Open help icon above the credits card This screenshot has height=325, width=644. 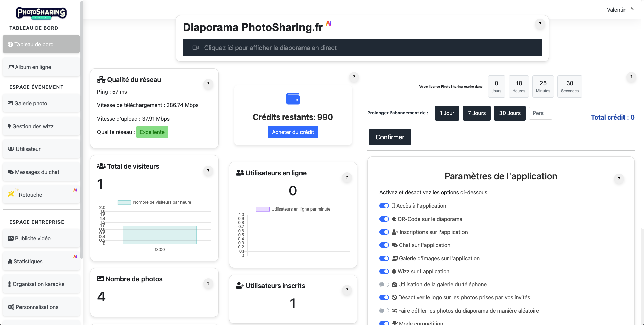pyautogui.click(x=354, y=77)
